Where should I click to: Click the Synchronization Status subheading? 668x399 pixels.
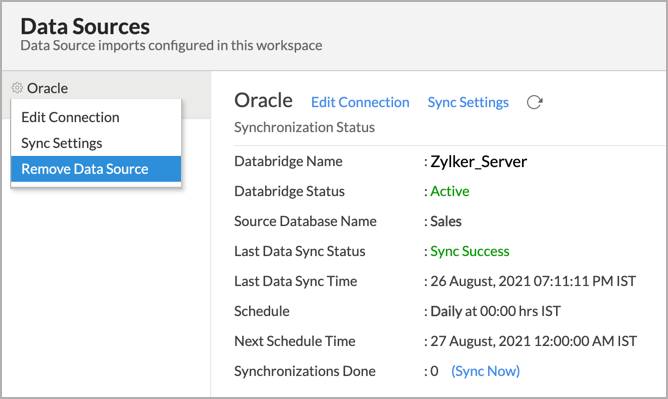(304, 127)
